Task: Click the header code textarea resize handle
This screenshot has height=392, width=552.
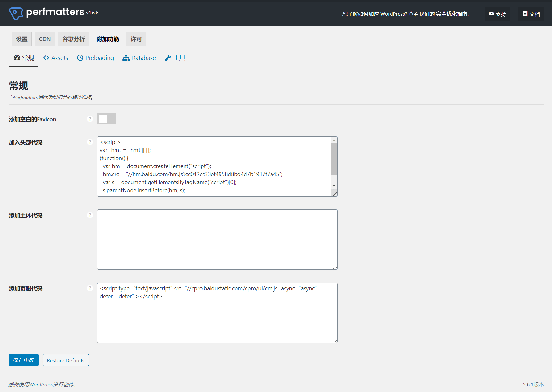Action: pyautogui.click(x=334, y=193)
